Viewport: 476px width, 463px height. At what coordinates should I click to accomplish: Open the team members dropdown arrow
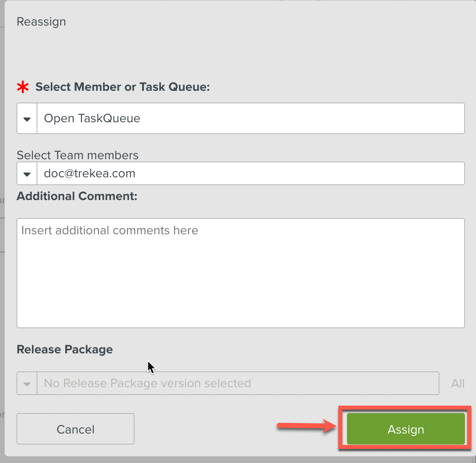27,174
